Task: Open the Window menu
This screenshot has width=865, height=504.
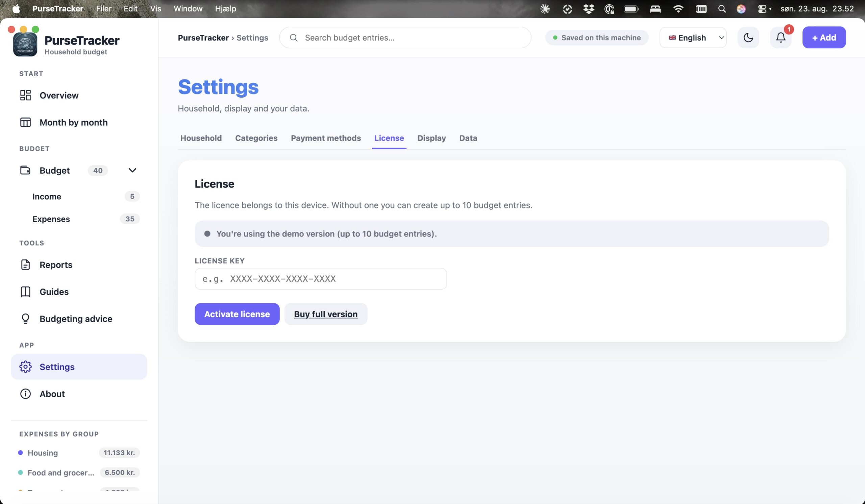Action: (x=188, y=8)
